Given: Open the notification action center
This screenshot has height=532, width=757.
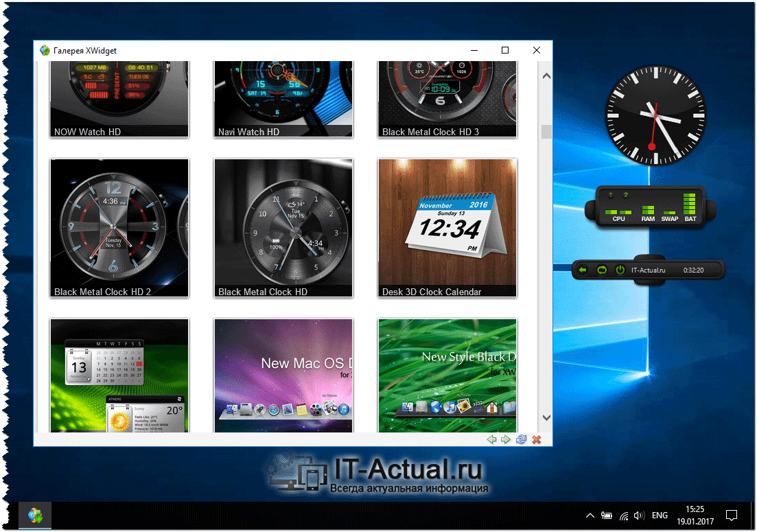Looking at the screenshot, I should pos(732,516).
